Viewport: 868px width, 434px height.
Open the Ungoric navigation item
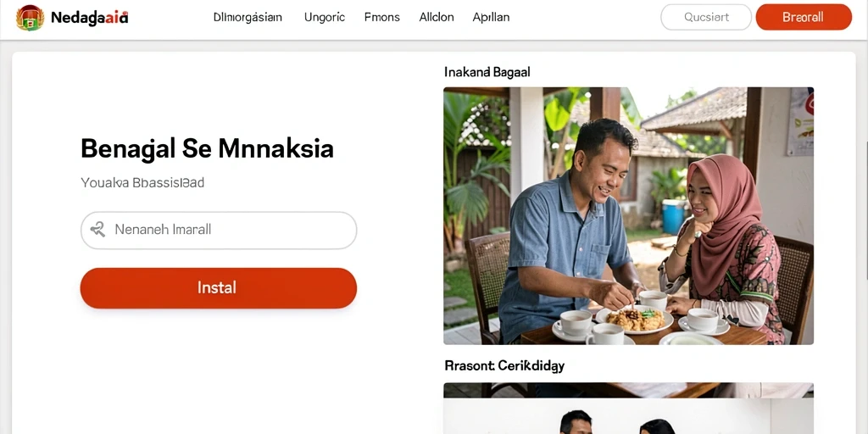pos(325,17)
